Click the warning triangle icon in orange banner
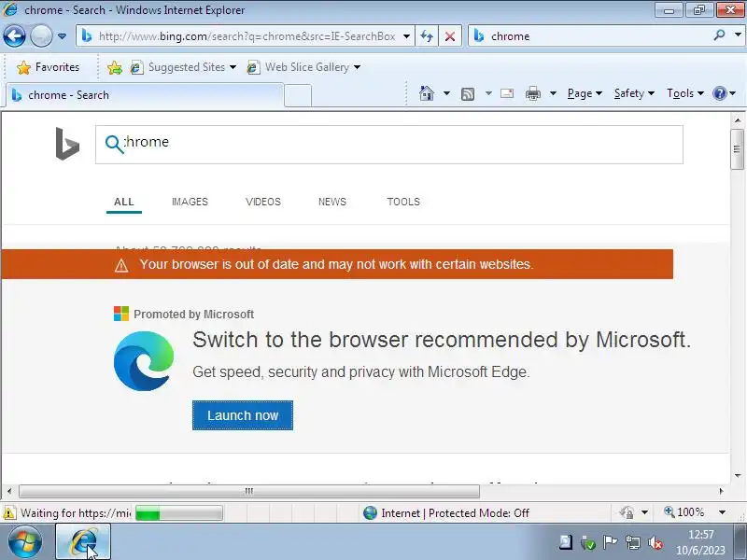 click(121, 265)
